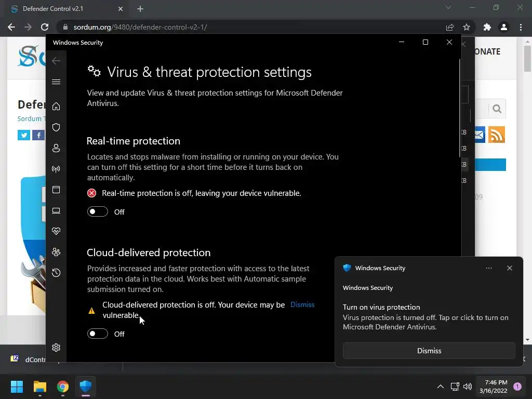Open App & browser control icon
This screenshot has width=532, height=399.
56,190
